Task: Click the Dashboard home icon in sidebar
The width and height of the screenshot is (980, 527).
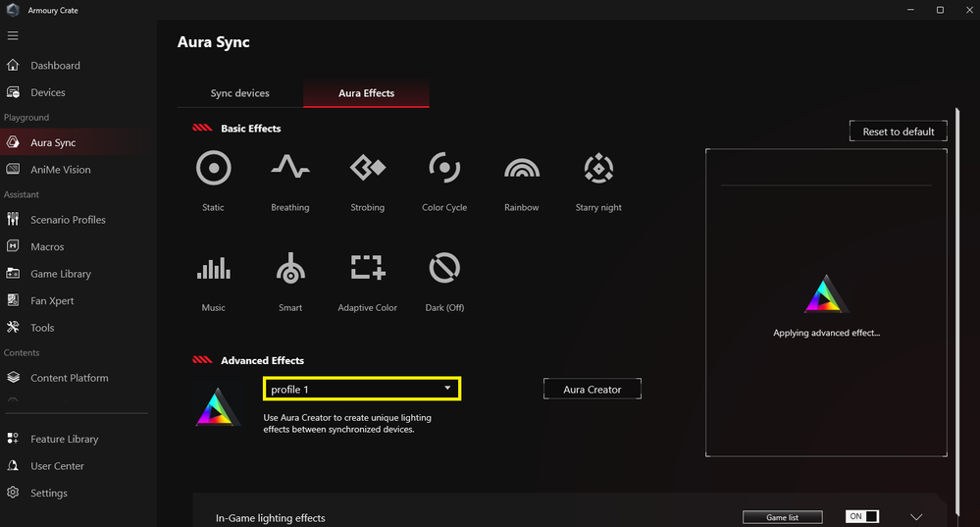Action: pos(13,65)
